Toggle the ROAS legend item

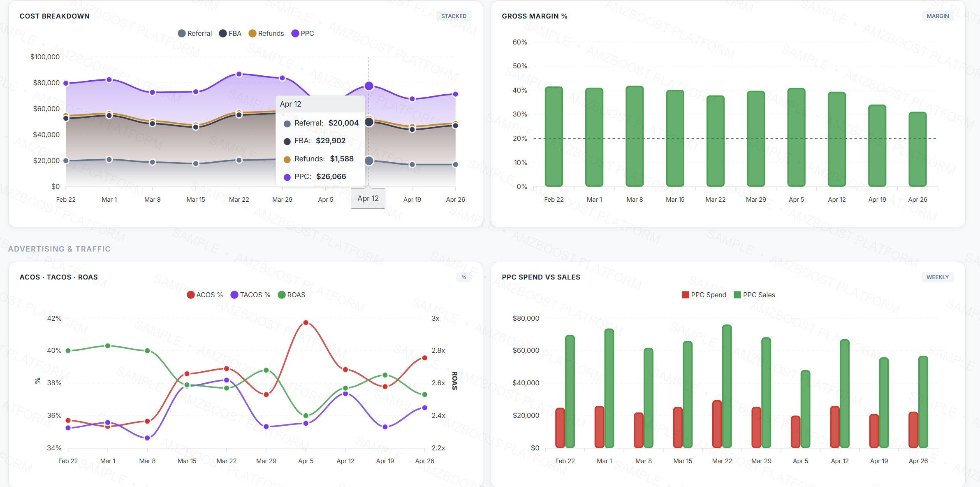point(291,295)
